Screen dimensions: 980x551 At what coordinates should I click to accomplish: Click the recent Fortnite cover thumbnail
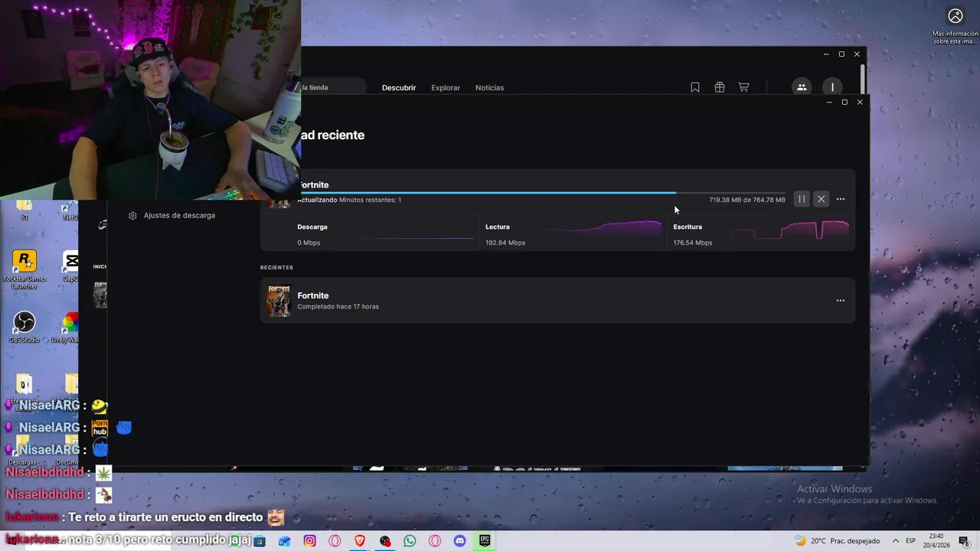pos(279,301)
